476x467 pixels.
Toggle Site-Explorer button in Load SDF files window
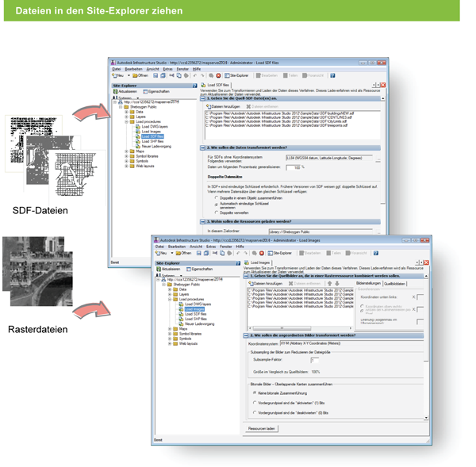click(236, 75)
